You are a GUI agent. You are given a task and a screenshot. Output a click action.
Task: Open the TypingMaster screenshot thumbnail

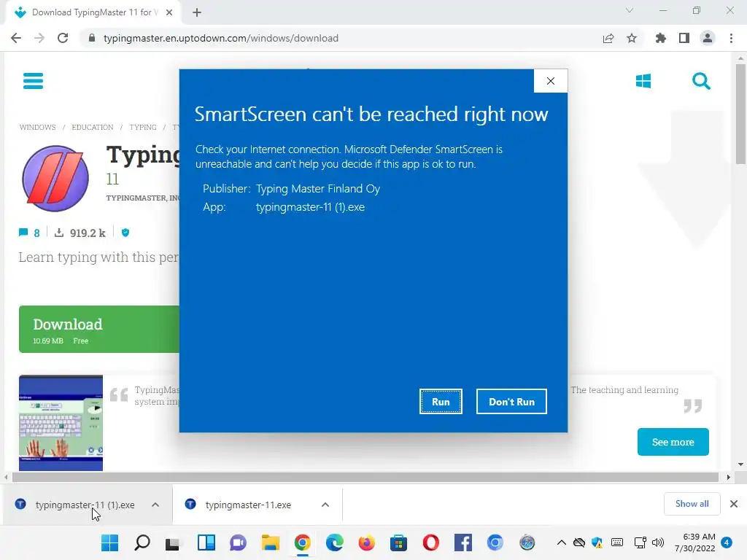click(61, 423)
